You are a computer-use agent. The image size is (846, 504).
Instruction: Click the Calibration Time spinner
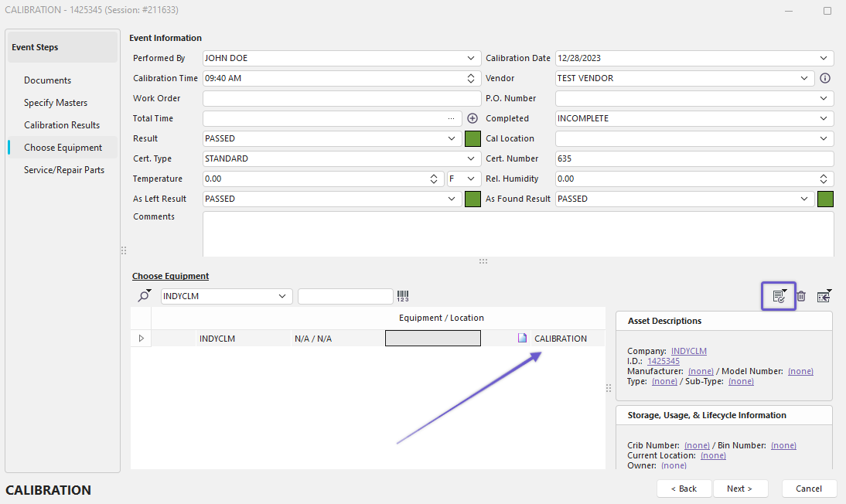click(x=472, y=78)
